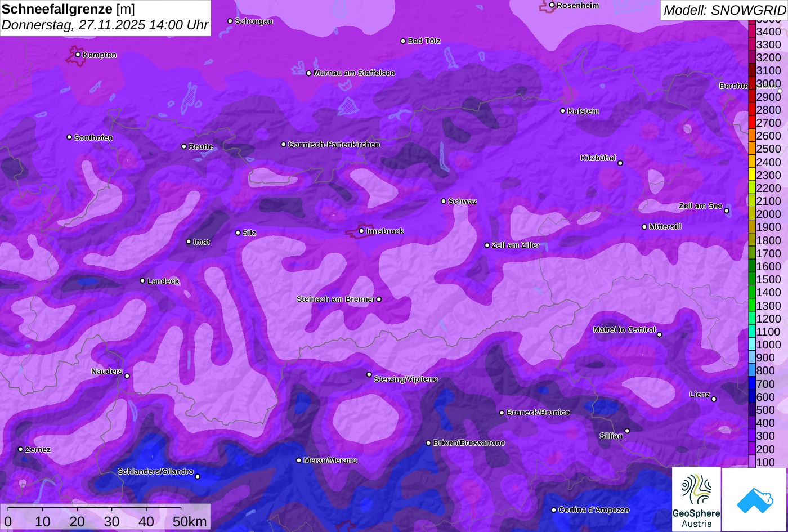
Task: Click the Garmisch-Partenkirchen label
Action: [x=334, y=145]
